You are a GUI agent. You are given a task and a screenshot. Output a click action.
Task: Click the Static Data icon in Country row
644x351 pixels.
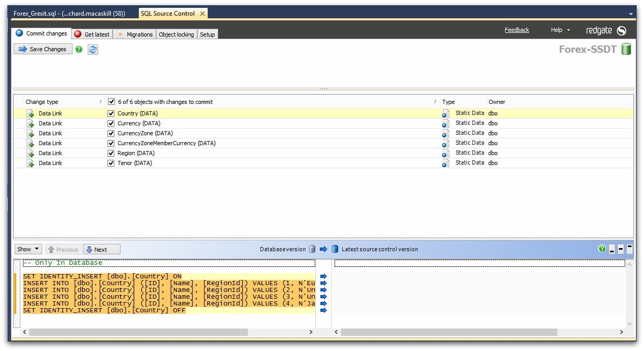tap(446, 113)
